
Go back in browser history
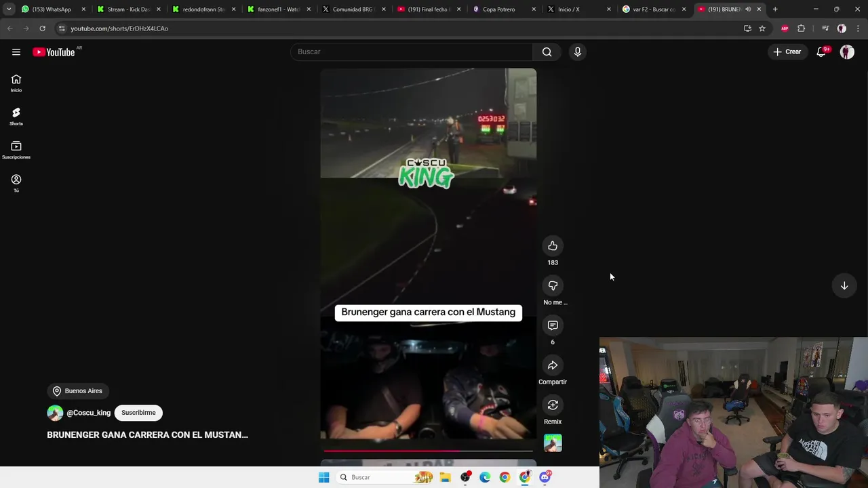click(x=9, y=28)
